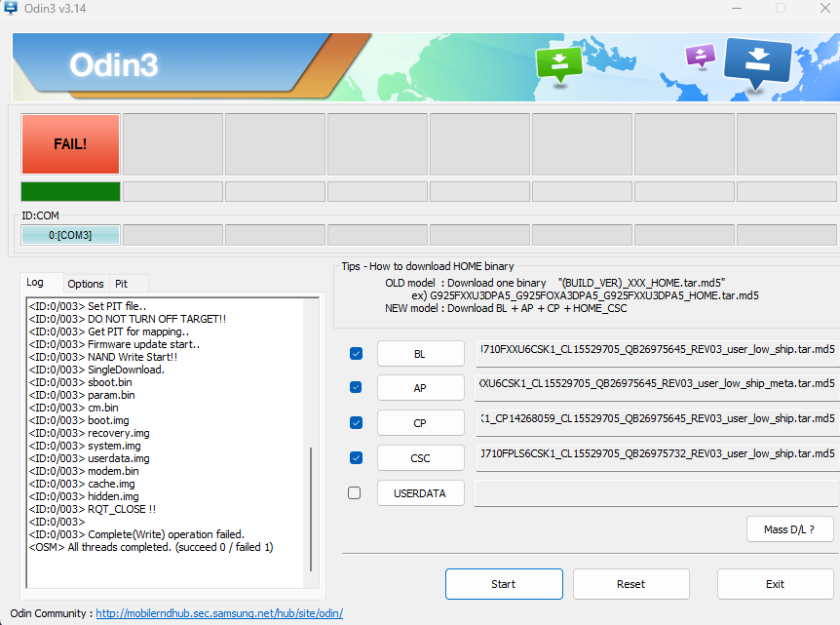
Task: Click the empty USERDATA file path field
Action: [x=658, y=493]
